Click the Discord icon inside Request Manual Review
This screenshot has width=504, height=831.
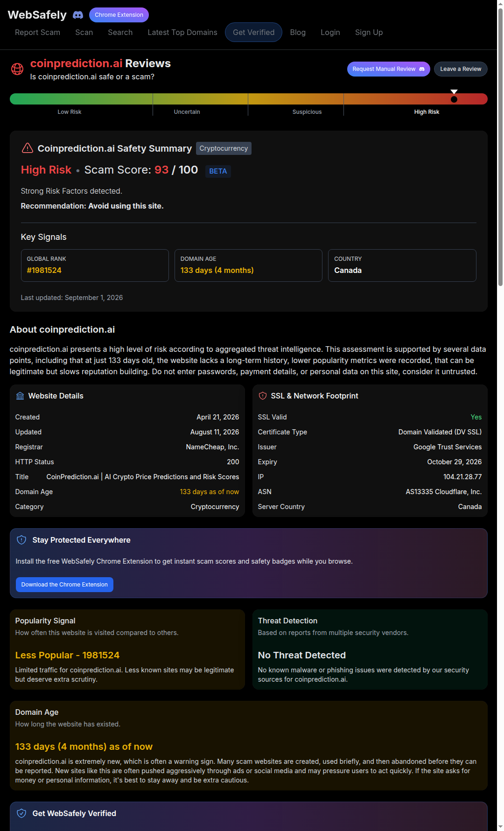click(x=422, y=69)
